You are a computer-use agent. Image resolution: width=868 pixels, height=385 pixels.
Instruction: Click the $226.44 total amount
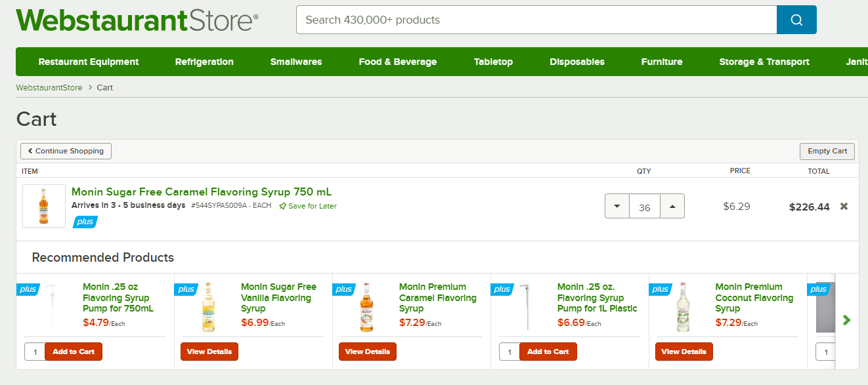(810, 207)
